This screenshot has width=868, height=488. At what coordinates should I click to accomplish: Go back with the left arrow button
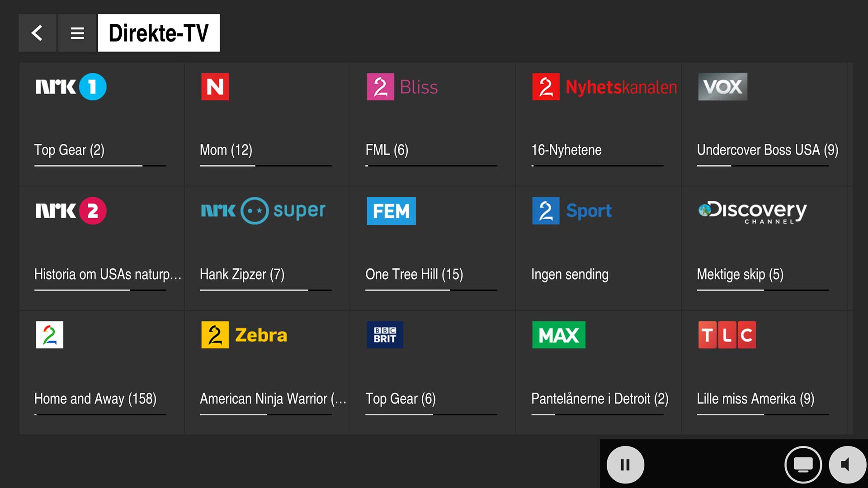(x=38, y=33)
